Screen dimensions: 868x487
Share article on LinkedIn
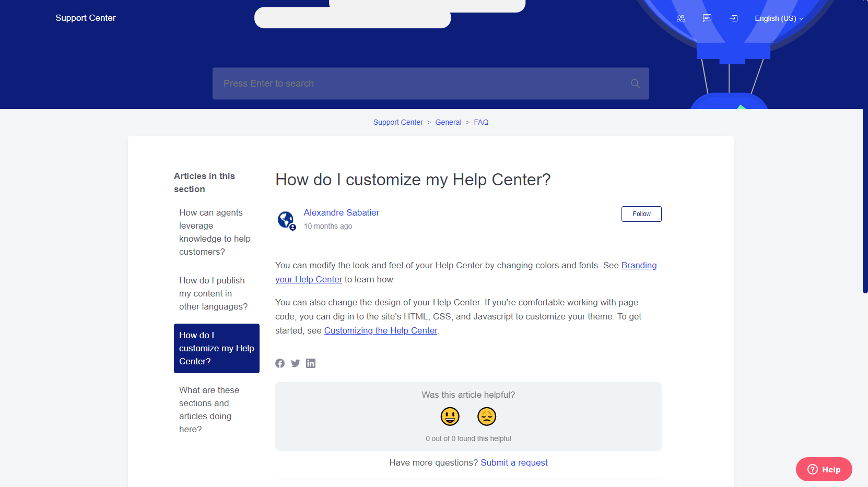(x=311, y=363)
